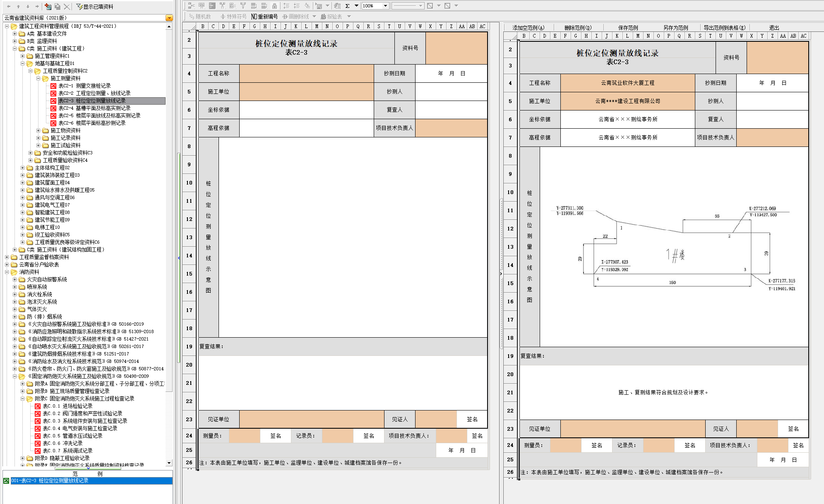Image resolution: width=824 pixels, height=504 pixels.
Task: Open the dropdown next to 画删除线
Action: (314, 17)
